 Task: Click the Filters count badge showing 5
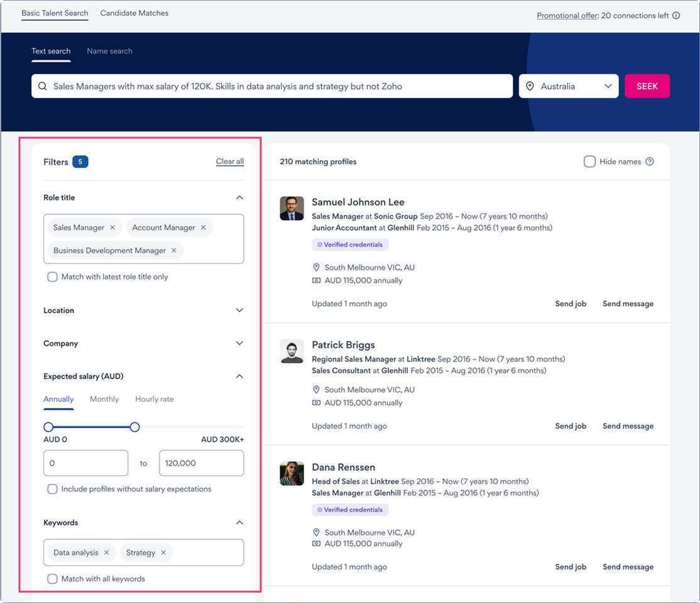[x=80, y=162]
